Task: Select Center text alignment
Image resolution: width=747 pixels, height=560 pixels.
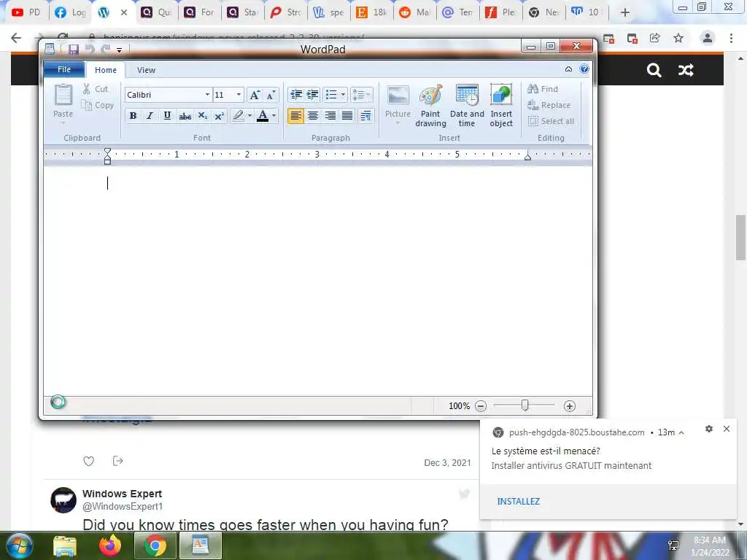Action: pyautogui.click(x=313, y=116)
